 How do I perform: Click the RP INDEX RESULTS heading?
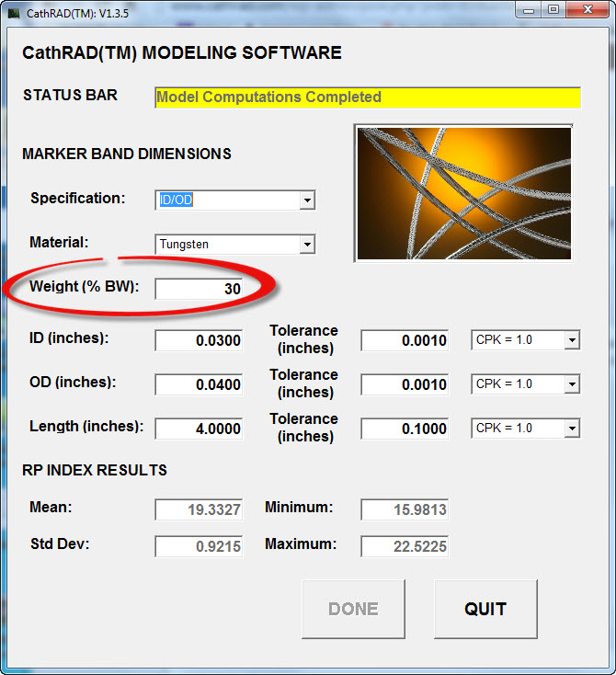point(95,470)
